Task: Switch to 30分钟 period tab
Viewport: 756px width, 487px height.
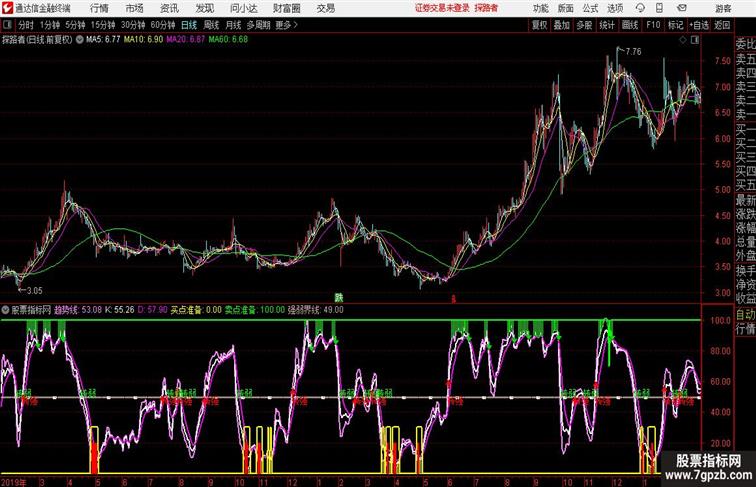Action: pyautogui.click(x=133, y=25)
